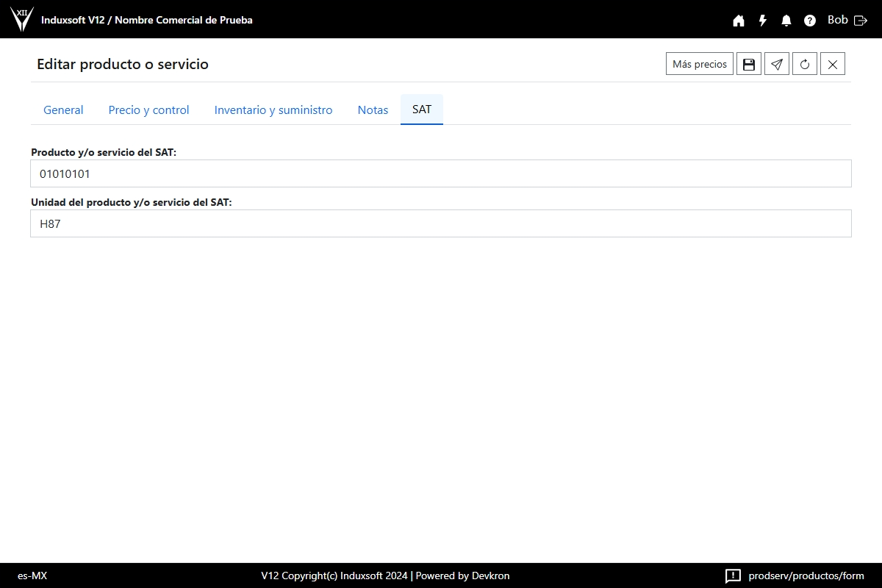
Task: Click the Induxsoft V12 logo icon
Action: click(22, 19)
